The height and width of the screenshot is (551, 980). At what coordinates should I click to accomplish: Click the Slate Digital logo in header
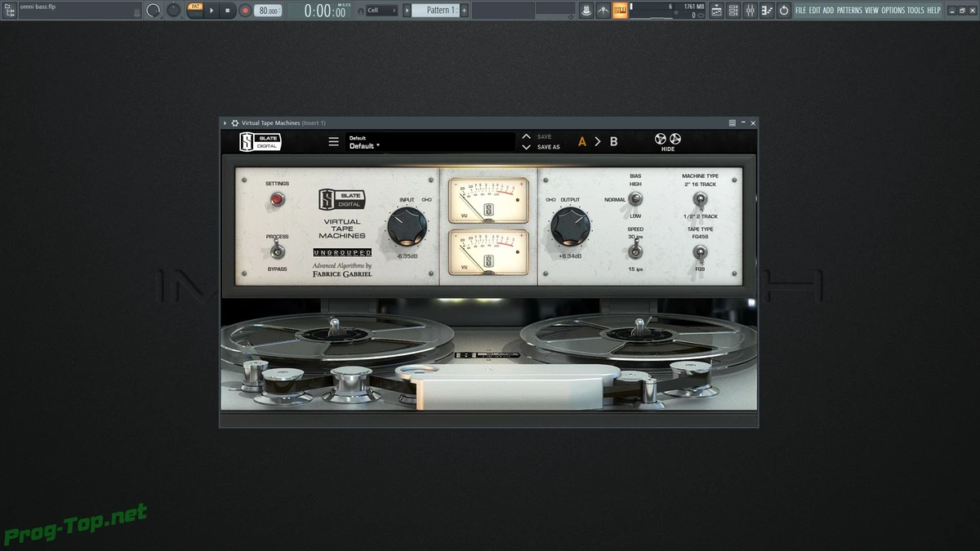point(260,141)
